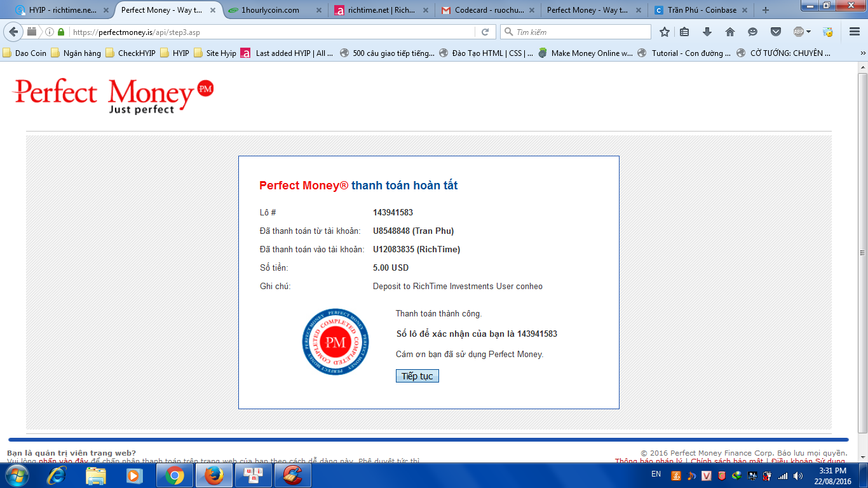Click payee account U12083835 (RichTime)
The image size is (868, 488).
417,249
